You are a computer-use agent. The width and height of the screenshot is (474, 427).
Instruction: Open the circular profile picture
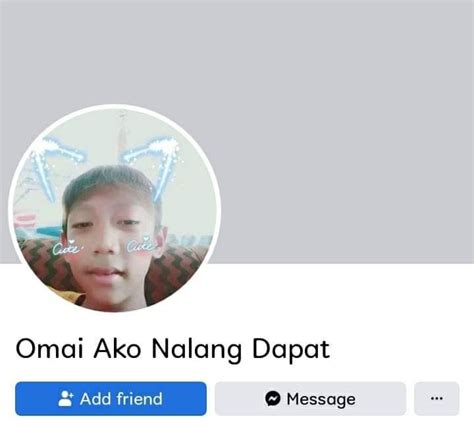[114, 209]
